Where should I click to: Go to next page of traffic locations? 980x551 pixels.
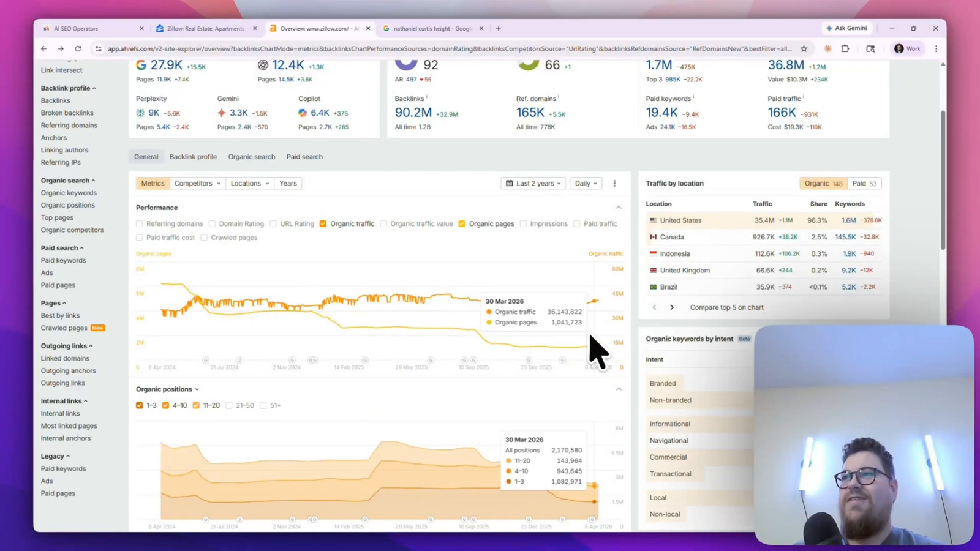coord(672,307)
